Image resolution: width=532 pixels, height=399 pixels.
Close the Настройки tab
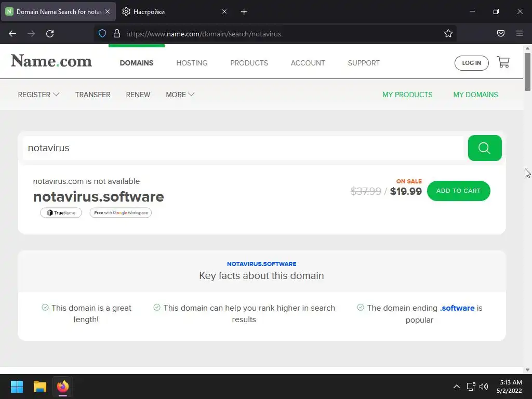click(224, 11)
